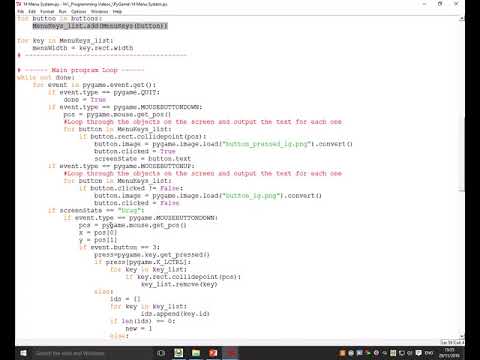Click the 'done = True' line

(x=85, y=100)
